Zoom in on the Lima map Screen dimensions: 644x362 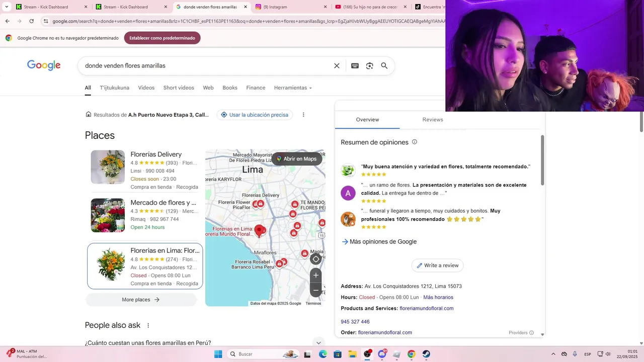316,275
